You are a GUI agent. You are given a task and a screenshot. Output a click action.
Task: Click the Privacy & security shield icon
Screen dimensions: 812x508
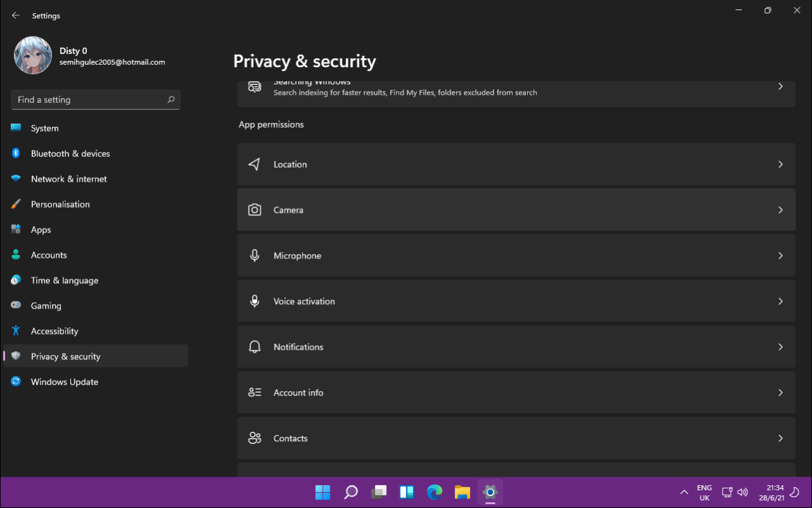click(16, 356)
